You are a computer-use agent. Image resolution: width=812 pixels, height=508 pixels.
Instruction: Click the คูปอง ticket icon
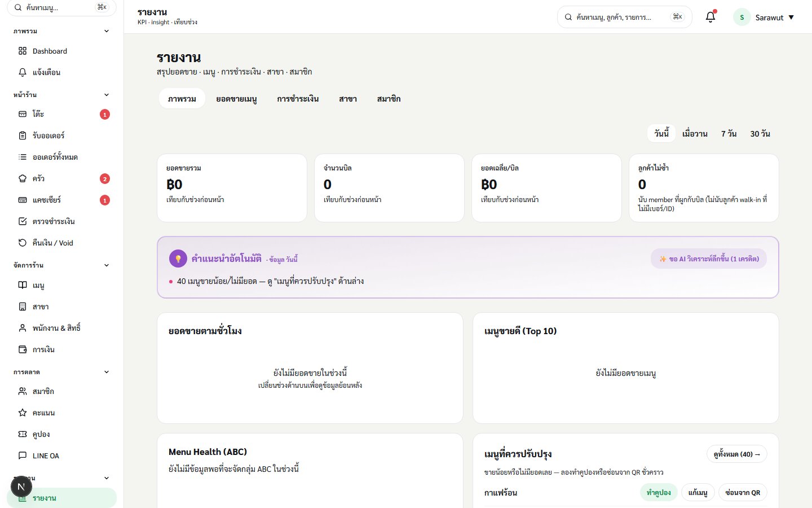point(23,434)
